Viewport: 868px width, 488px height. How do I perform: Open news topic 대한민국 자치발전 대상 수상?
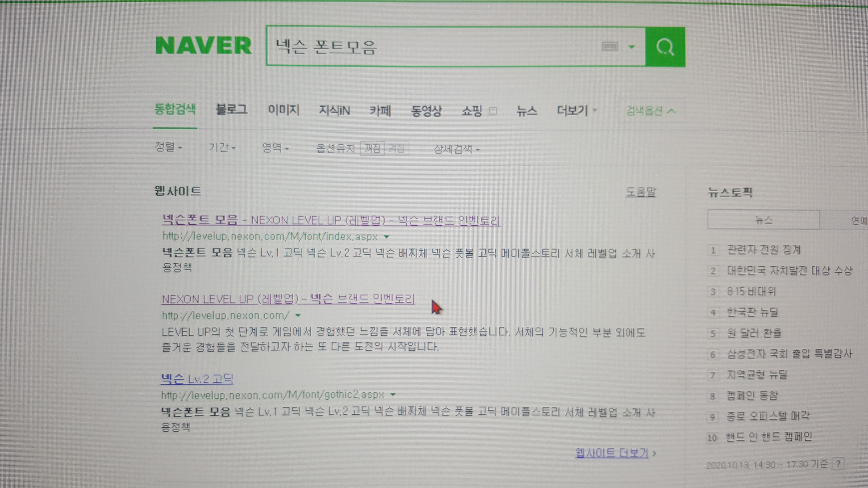[x=790, y=270]
